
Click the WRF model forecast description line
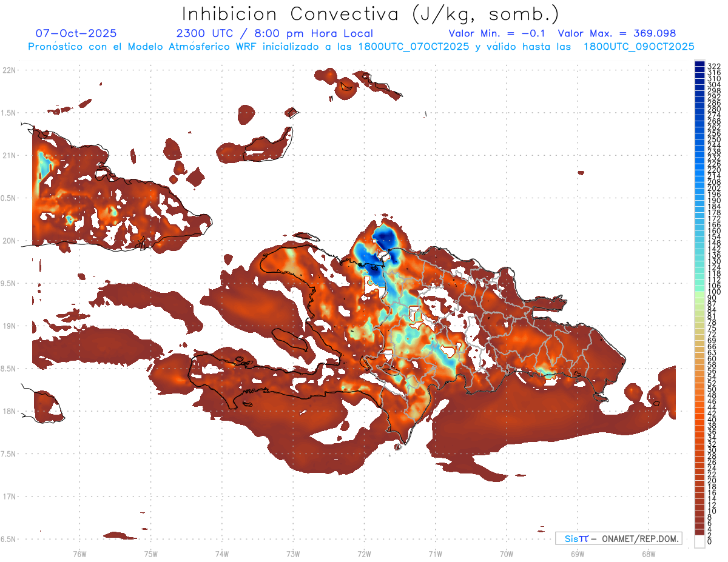[x=361, y=47]
